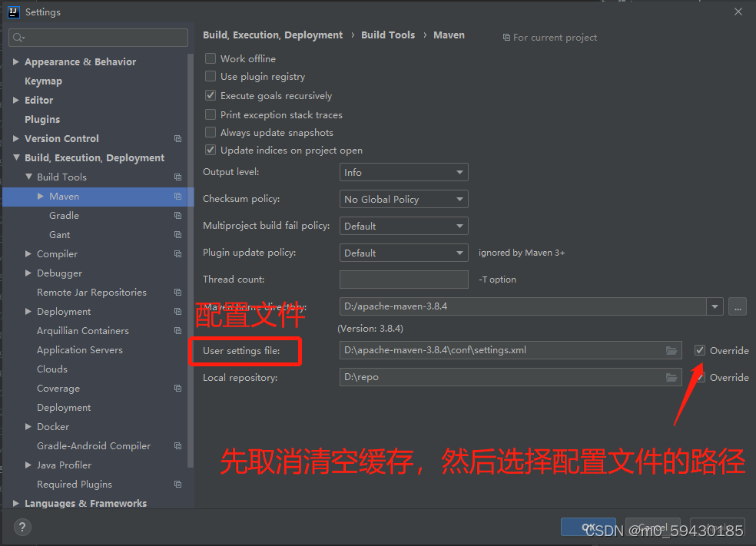
Task: Click the Maven home directory path field
Action: (523, 306)
